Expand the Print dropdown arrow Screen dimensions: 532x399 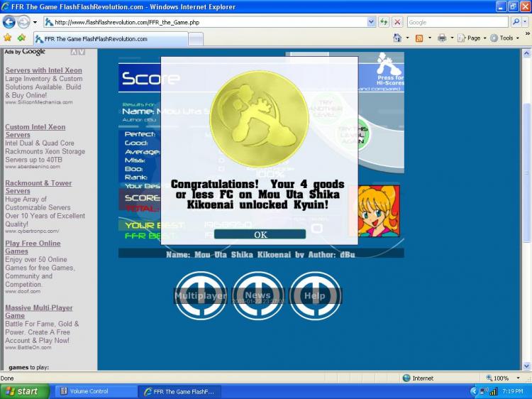(452, 38)
